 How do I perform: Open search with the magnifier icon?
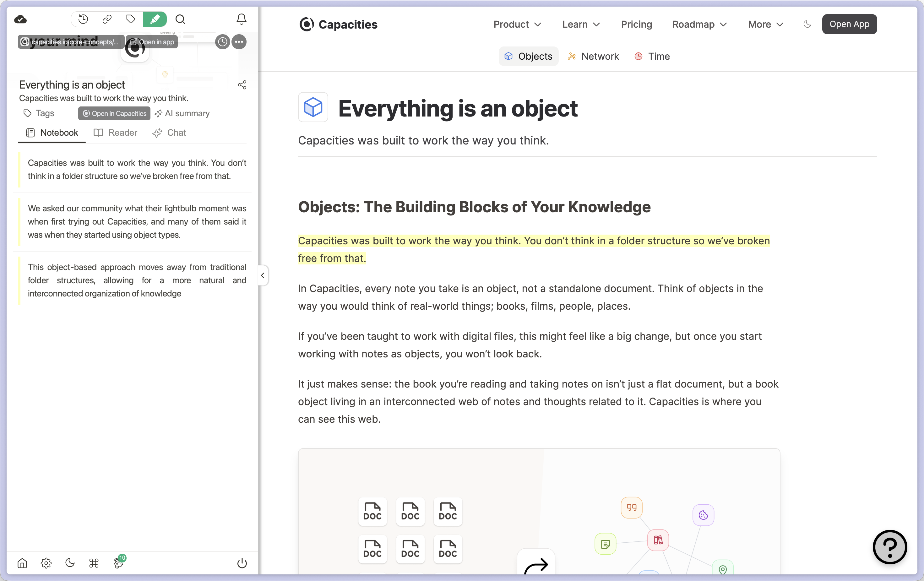click(180, 19)
